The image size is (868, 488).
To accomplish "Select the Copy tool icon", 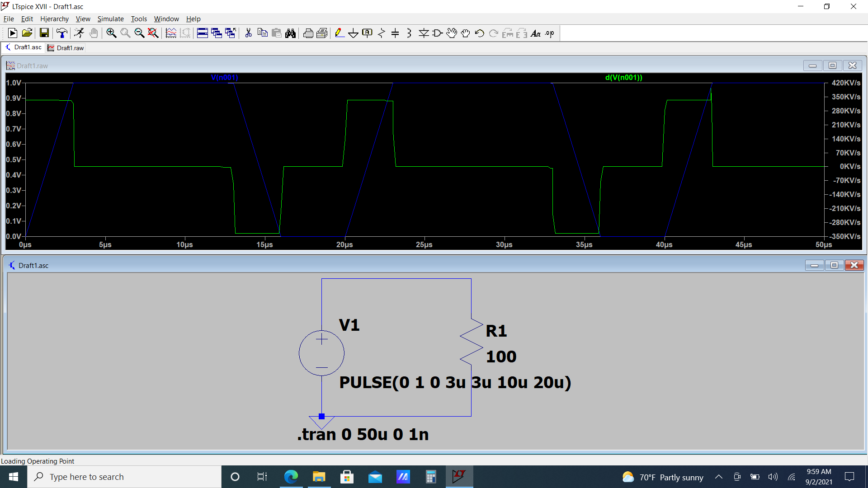I will click(262, 33).
